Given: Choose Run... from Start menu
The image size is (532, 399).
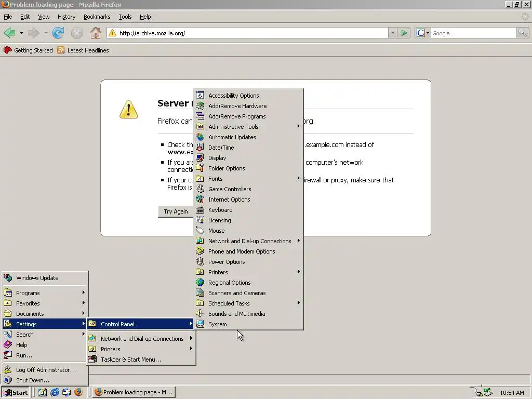Looking at the screenshot, I should click(x=45, y=355).
